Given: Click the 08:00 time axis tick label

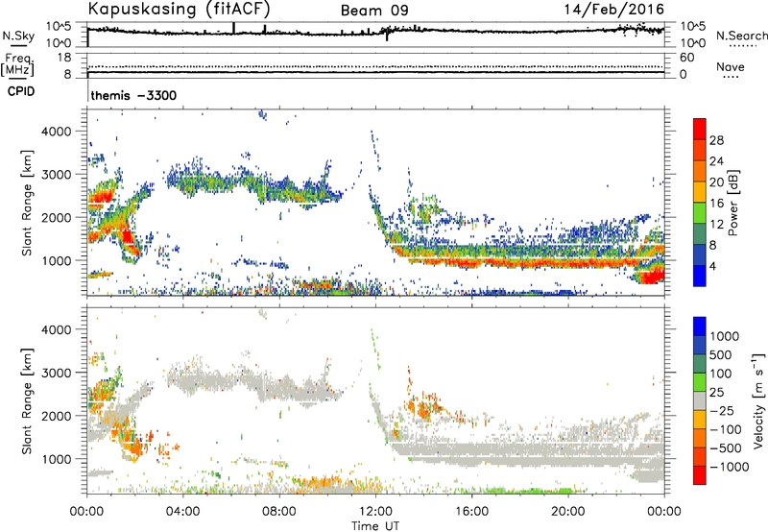Looking at the screenshot, I should [x=279, y=512].
